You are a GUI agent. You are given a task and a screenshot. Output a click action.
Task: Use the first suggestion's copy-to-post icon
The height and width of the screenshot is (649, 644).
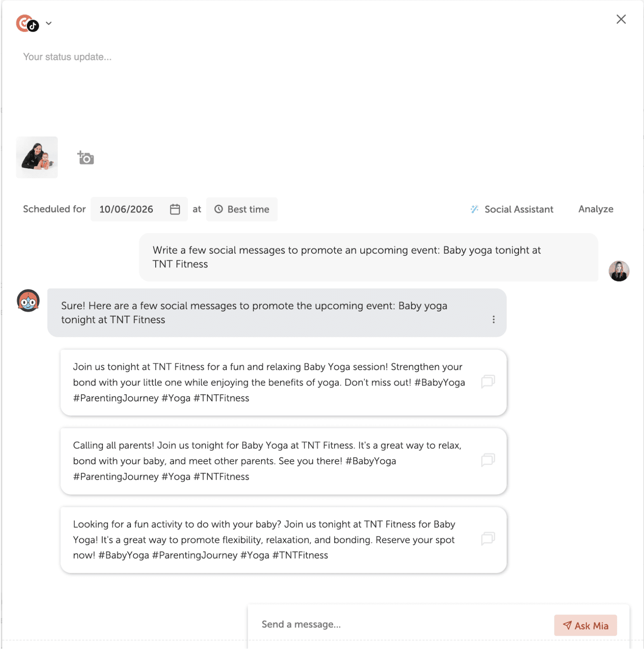(x=488, y=381)
